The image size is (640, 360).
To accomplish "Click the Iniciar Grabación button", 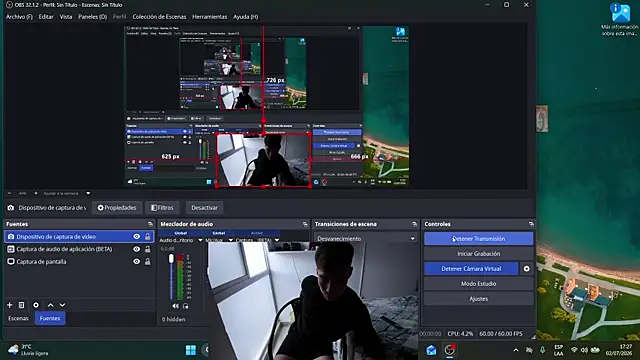I will point(478,253).
